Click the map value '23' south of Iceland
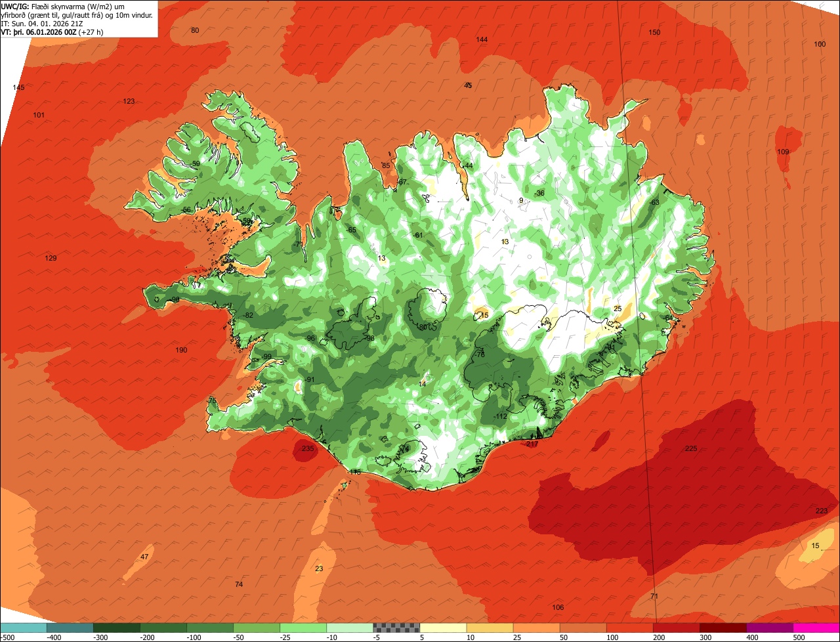Viewport: 840px width, 642px height. pyautogui.click(x=319, y=569)
